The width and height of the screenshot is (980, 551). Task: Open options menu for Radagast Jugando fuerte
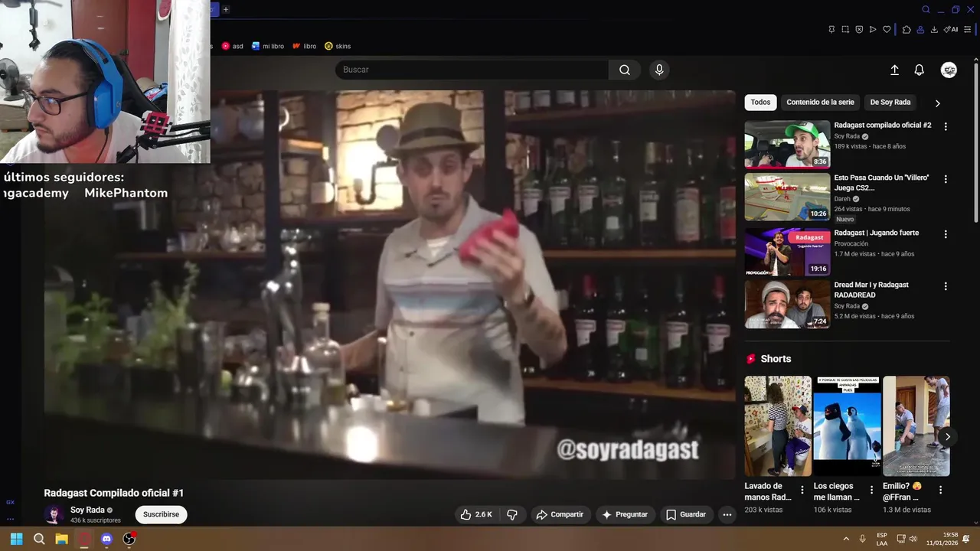[946, 234]
